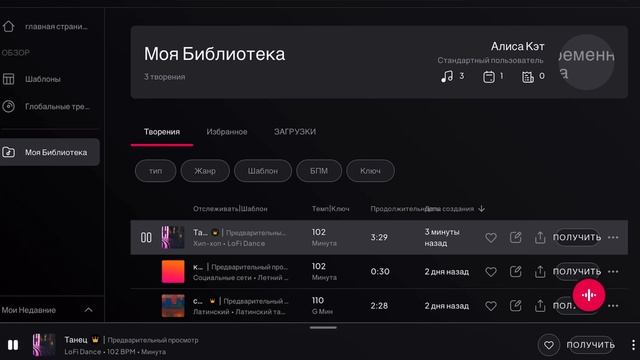640x360 pixels.
Task: Open more options for the 0:30 track
Action: coord(613,271)
